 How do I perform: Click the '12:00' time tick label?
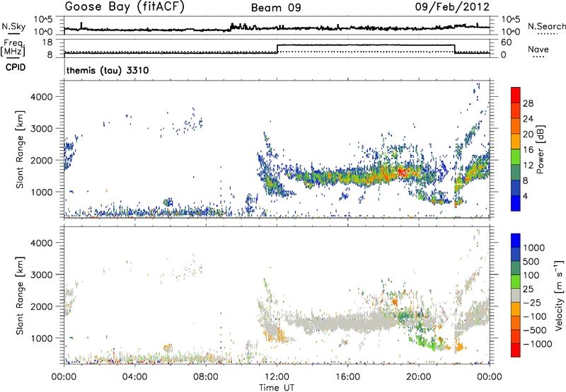click(277, 377)
